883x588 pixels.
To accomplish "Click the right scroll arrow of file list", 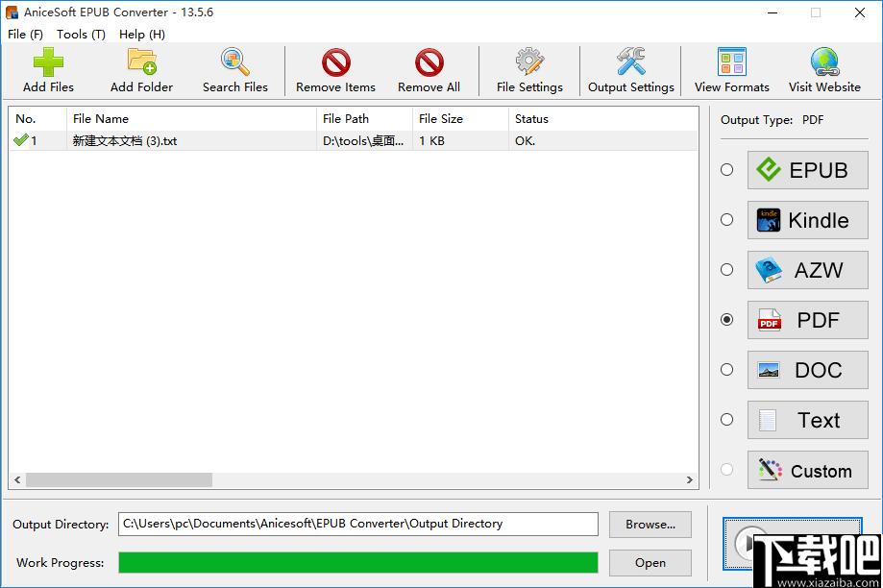I will [x=689, y=479].
